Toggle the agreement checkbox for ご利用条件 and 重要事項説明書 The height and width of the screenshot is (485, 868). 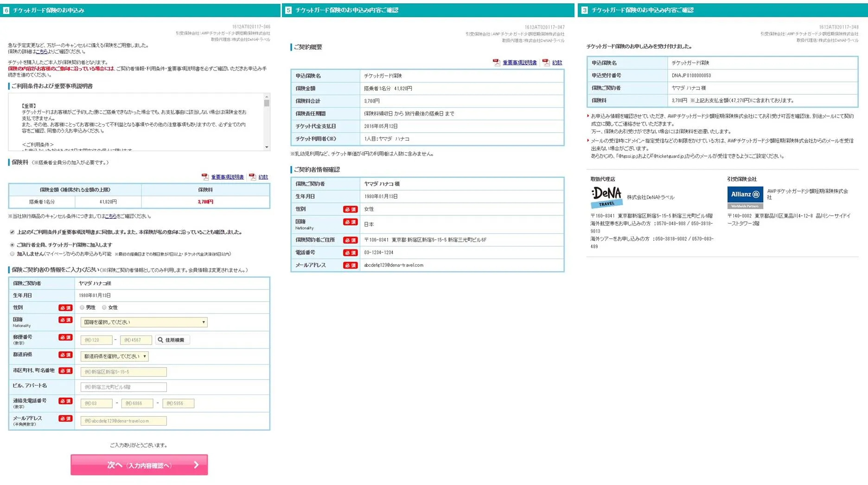click(x=12, y=232)
